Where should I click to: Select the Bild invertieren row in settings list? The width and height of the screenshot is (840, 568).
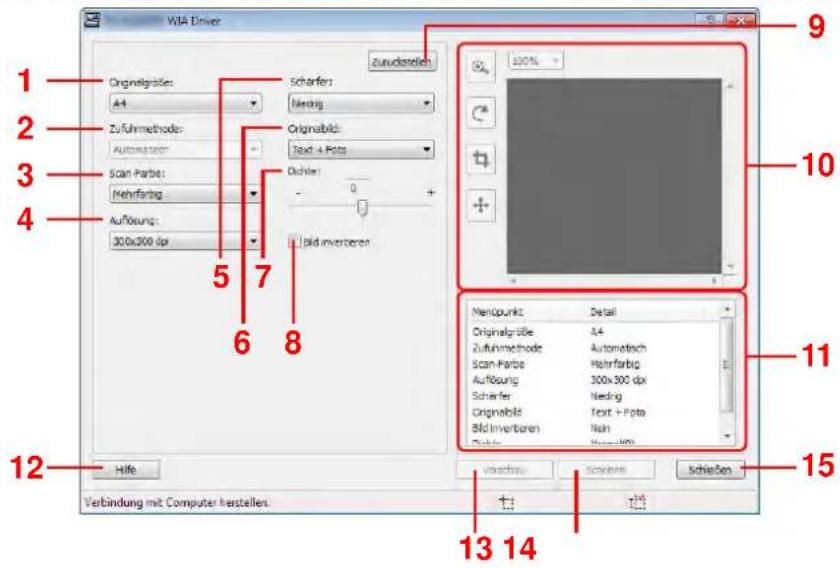(594, 428)
